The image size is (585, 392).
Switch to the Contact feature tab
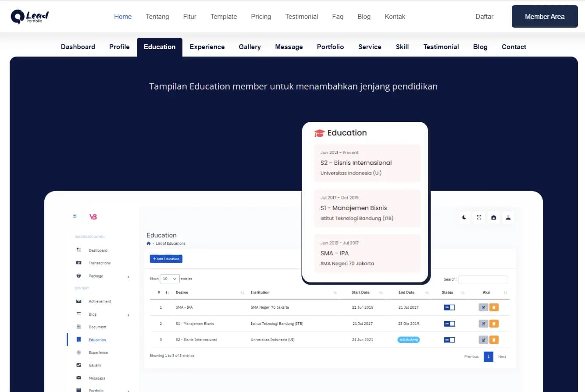pyautogui.click(x=514, y=47)
